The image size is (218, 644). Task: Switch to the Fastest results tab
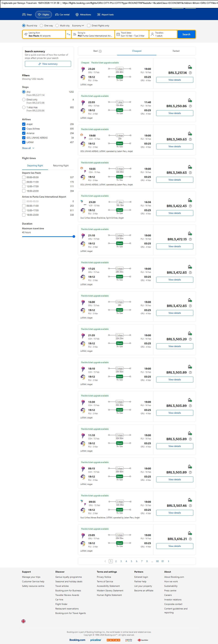176,51
